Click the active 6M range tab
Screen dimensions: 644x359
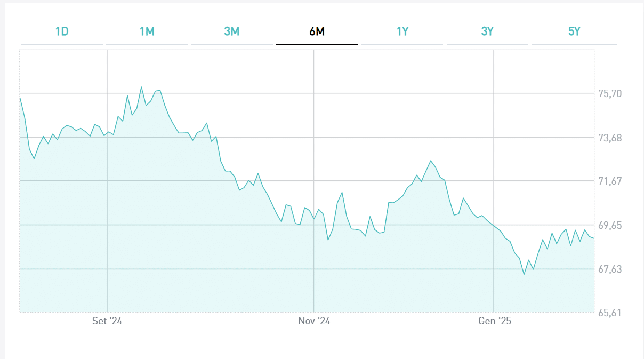point(317,31)
